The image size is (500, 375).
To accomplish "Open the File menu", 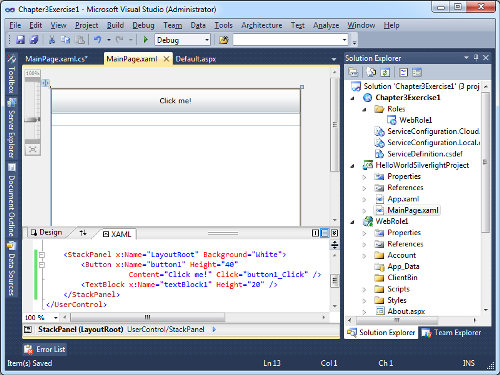I will click(x=15, y=25).
